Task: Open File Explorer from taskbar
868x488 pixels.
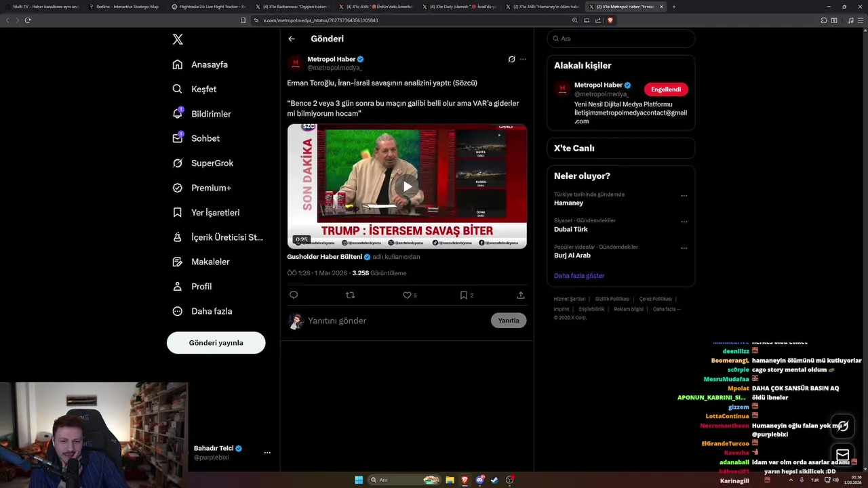Action: 450,480
